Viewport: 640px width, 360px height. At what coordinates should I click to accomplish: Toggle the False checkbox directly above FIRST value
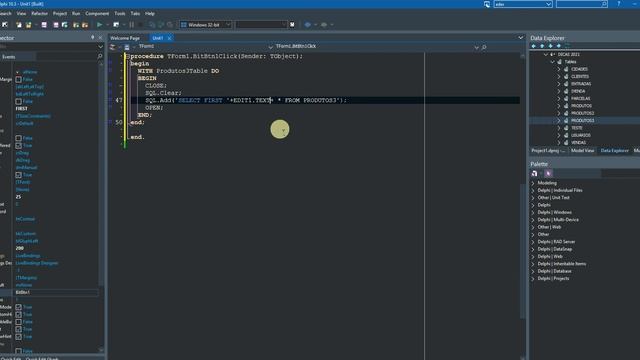pos(18,101)
